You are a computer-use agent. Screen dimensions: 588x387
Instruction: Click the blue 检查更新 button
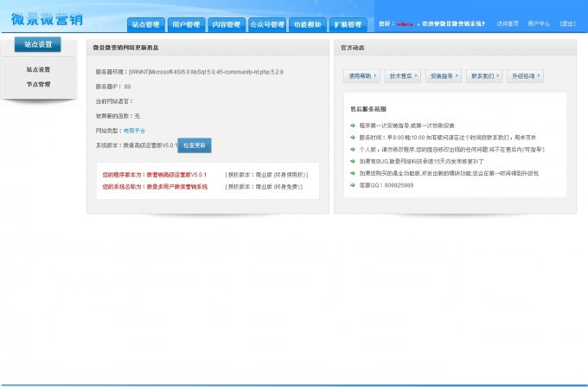pos(195,145)
